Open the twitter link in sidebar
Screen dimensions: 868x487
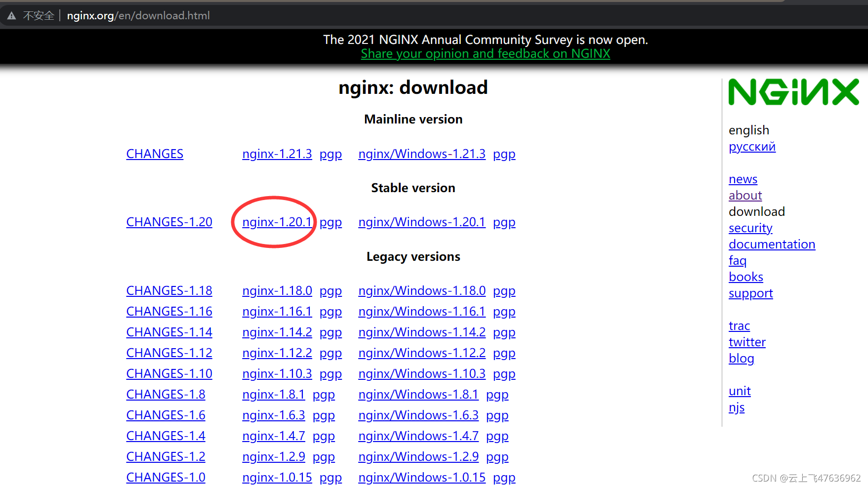[x=747, y=342]
